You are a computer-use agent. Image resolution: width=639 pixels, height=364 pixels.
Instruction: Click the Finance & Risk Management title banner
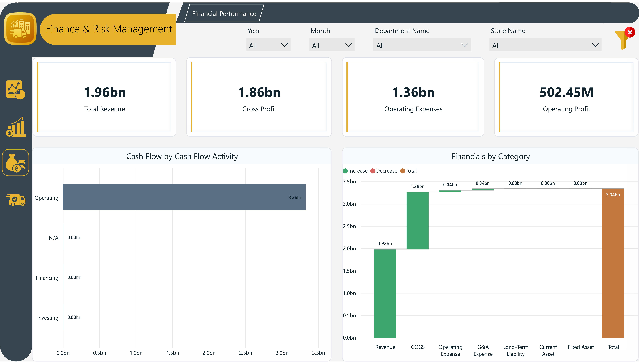coord(109,29)
